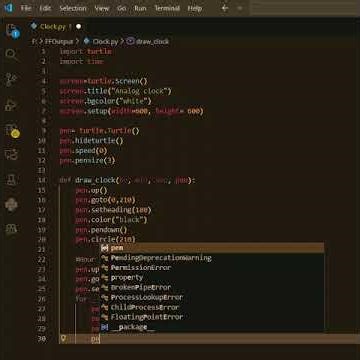
Task: Open the Go menu
Action: [x=122, y=8]
